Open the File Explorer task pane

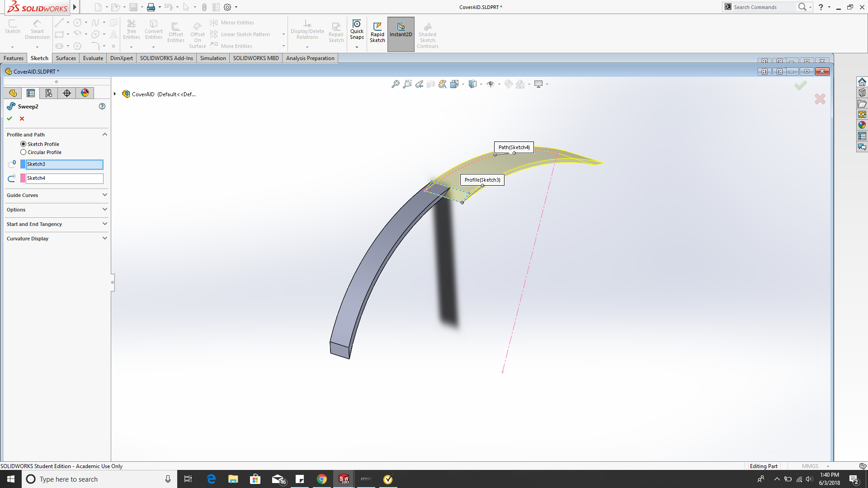(x=862, y=103)
